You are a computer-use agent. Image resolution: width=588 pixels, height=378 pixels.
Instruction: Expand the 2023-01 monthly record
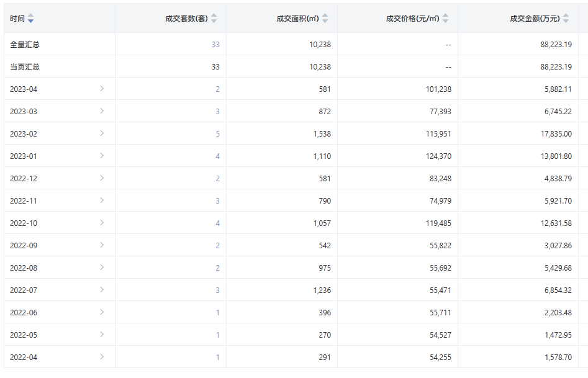click(102, 156)
